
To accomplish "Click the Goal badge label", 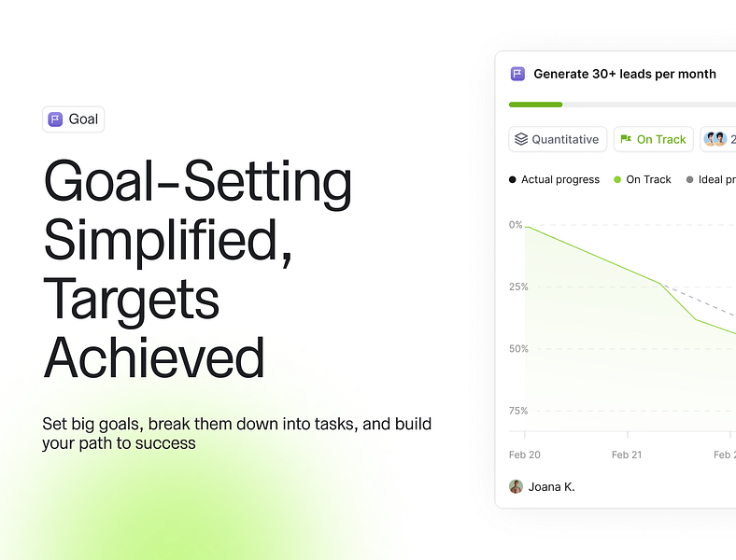I will click(x=83, y=119).
